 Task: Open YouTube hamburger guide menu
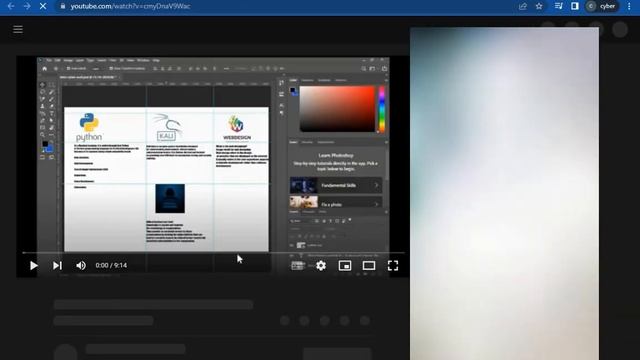pyautogui.click(x=18, y=29)
